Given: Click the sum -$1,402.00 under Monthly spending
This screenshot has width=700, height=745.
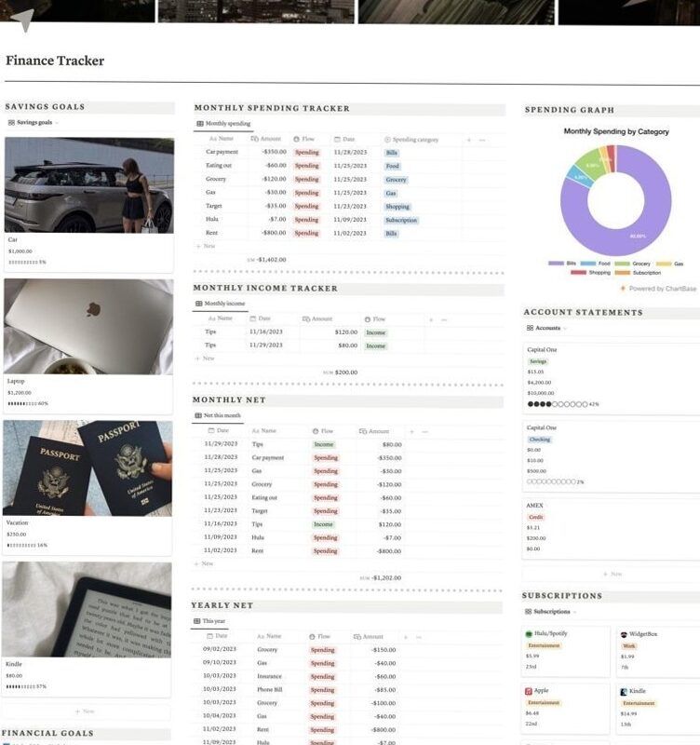Looking at the screenshot, I should pyautogui.click(x=267, y=260).
